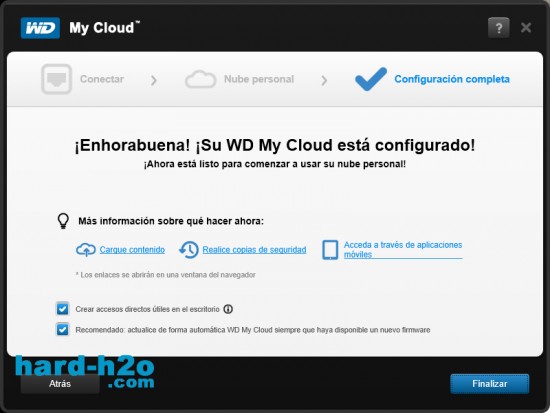
Task: Click the blue checkmark icon
Action: pyautogui.click(x=371, y=79)
